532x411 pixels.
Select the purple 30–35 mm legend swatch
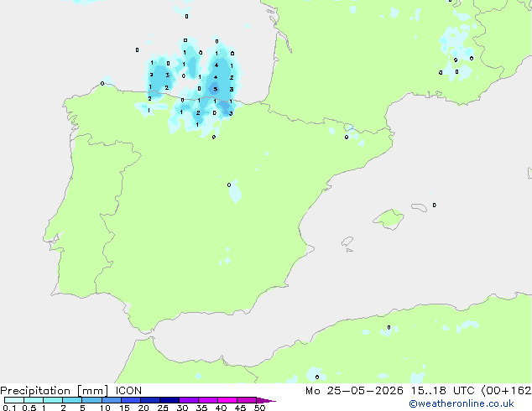[x=189, y=400]
